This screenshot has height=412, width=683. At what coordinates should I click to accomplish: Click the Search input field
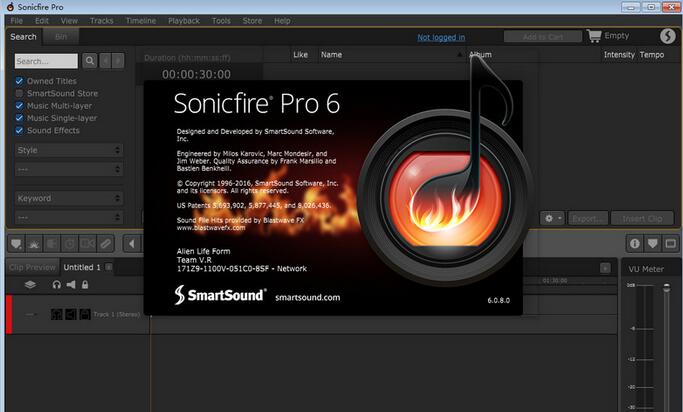[x=46, y=61]
